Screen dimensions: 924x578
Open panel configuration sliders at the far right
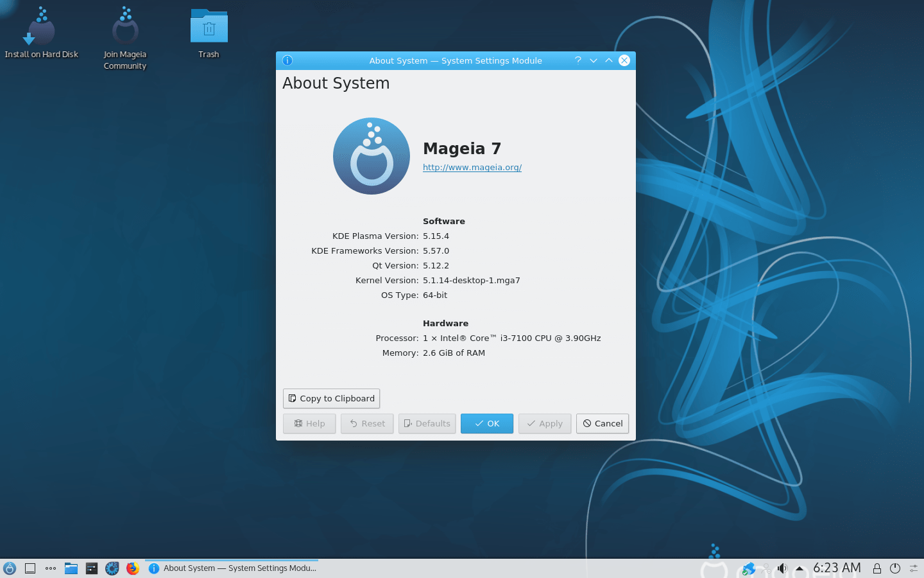[914, 568]
